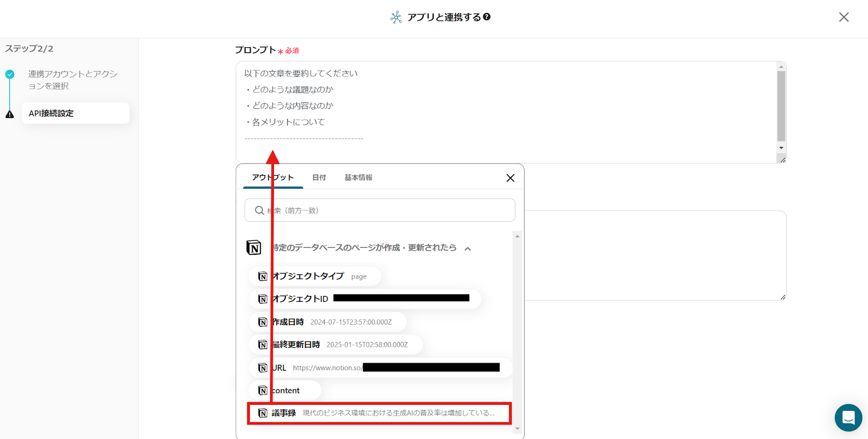Click Notion icon of オブジェクトID row
Image resolution: width=868 pixels, height=439 pixels.
pyautogui.click(x=263, y=299)
